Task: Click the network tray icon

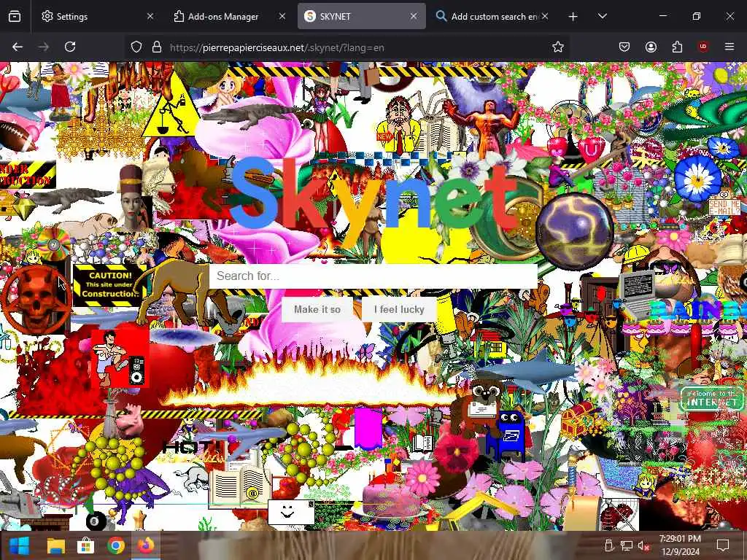Action: coord(627,545)
